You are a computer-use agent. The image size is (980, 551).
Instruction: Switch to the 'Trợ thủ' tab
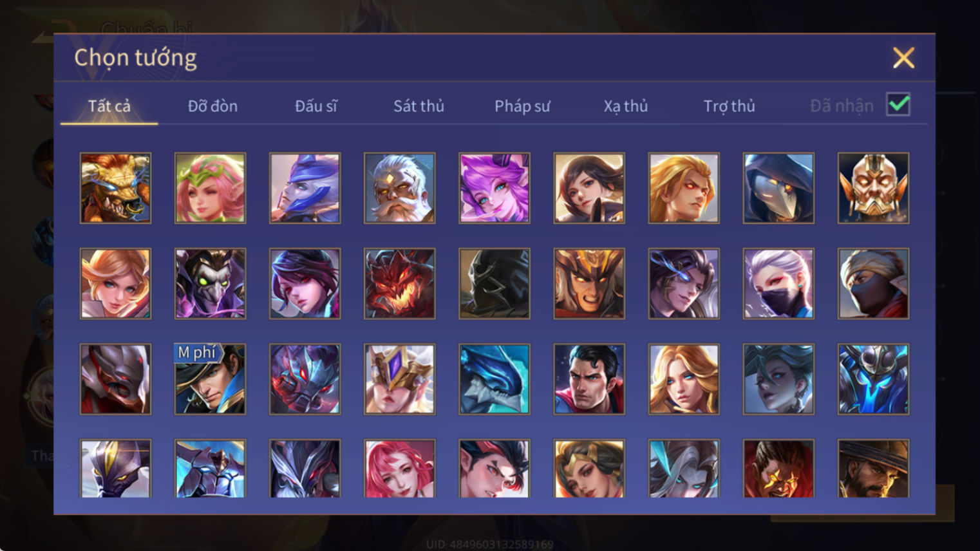click(x=729, y=106)
